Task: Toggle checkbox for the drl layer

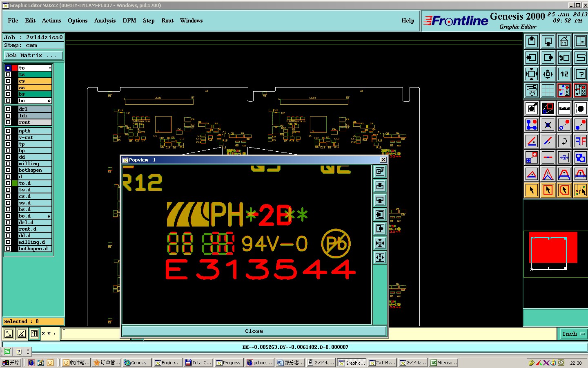Action: [8, 109]
